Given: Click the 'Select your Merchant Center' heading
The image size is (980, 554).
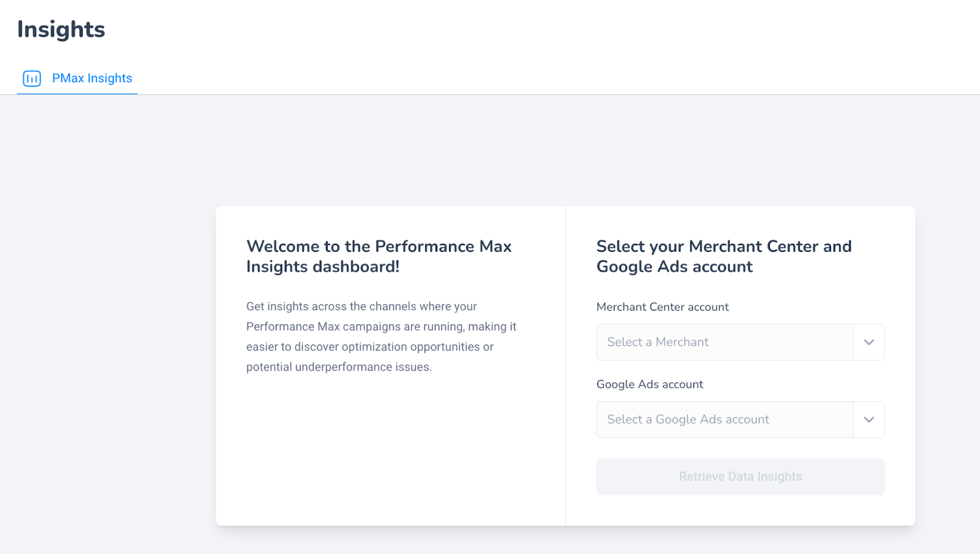Looking at the screenshot, I should 724,256.
